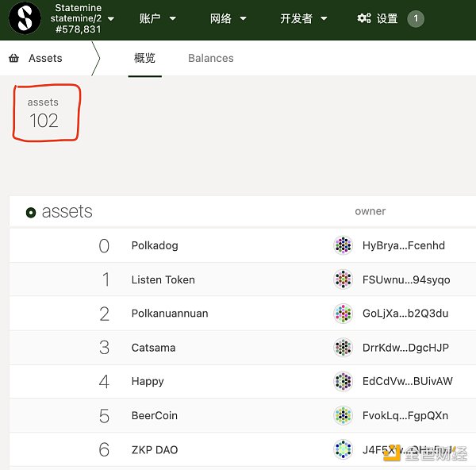Expand the 账户 menu

tap(157, 18)
